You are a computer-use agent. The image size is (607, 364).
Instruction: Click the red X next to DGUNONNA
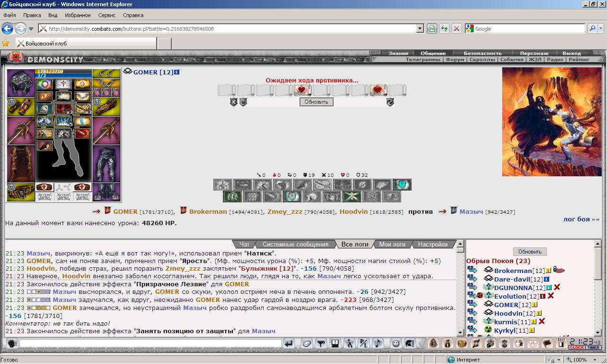[x=557, y=287]
